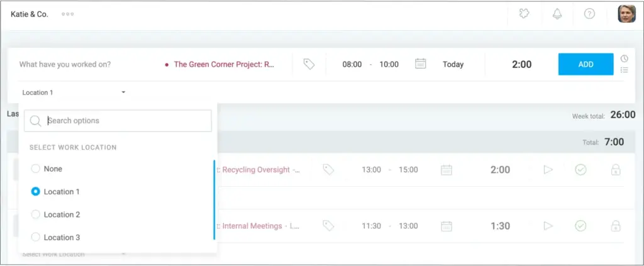Open the calendar date picker next to Today
Image resolution: width=644 pixels, height=266 pixels.
coord(421,64)
